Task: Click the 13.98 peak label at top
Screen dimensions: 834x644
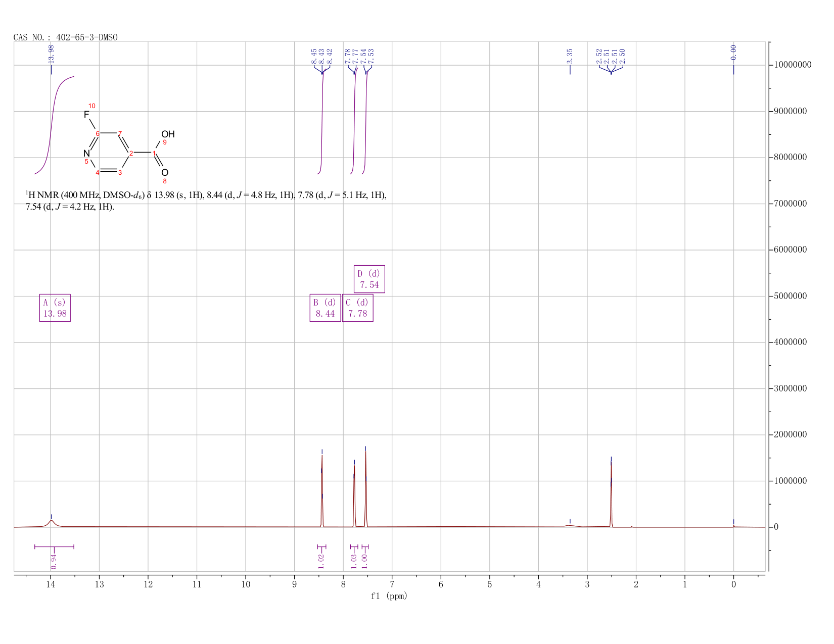Action: 51,54
